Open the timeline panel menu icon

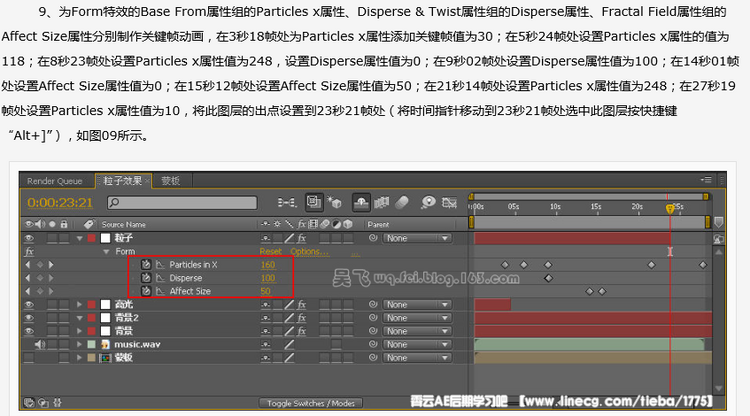pyautogui.click(x=706, y=180)
